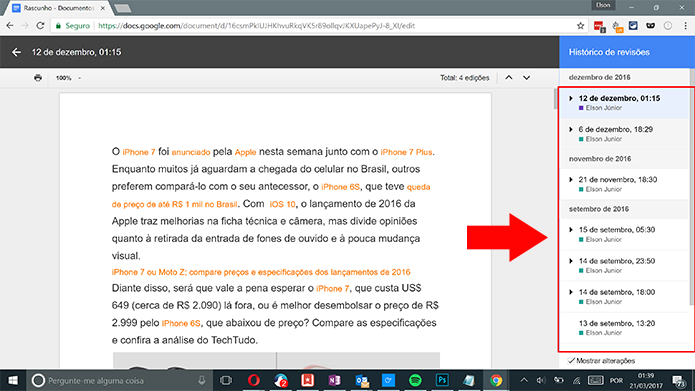Select revision 14 de setembro, 23:50

625,265
